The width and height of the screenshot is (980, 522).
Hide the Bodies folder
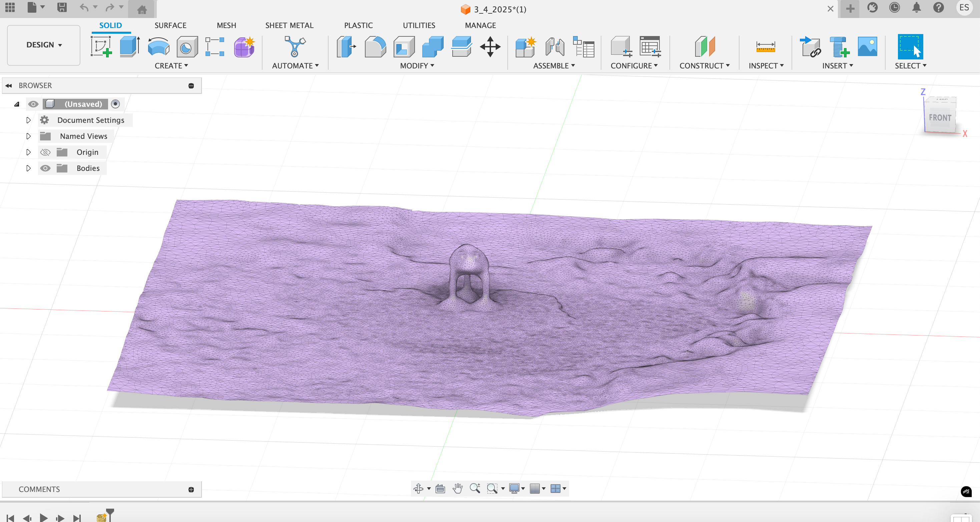(x=45, y=168)
